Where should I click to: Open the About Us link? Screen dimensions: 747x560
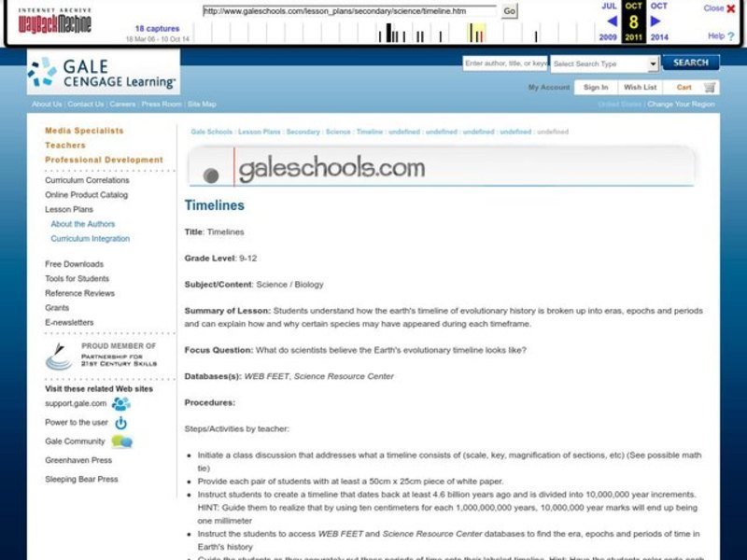(x=47, y=104)
